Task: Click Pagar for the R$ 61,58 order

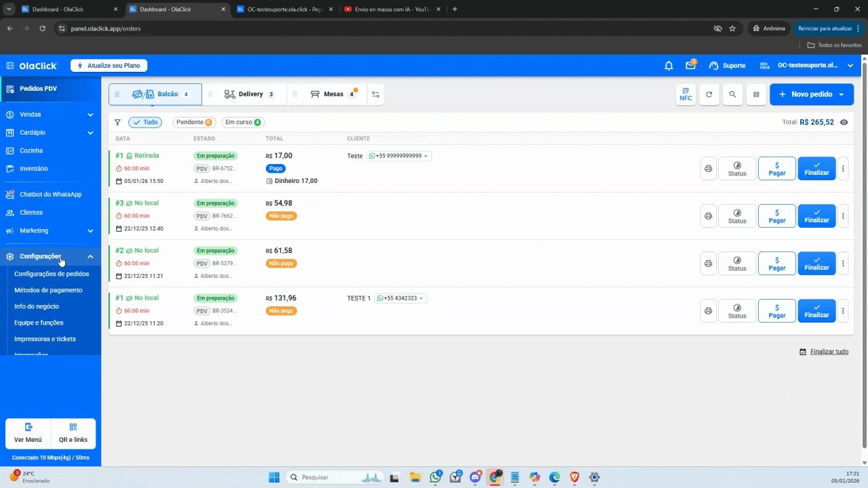Action: (x=776, y=264)
